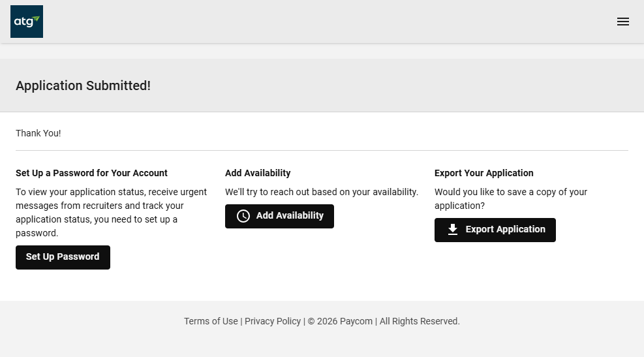Click the Thank You! message text

point(38,133)
